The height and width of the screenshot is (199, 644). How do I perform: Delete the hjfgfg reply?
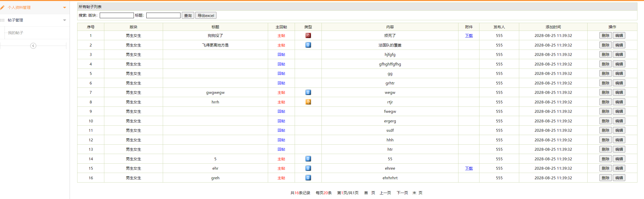tap(606, 54)
